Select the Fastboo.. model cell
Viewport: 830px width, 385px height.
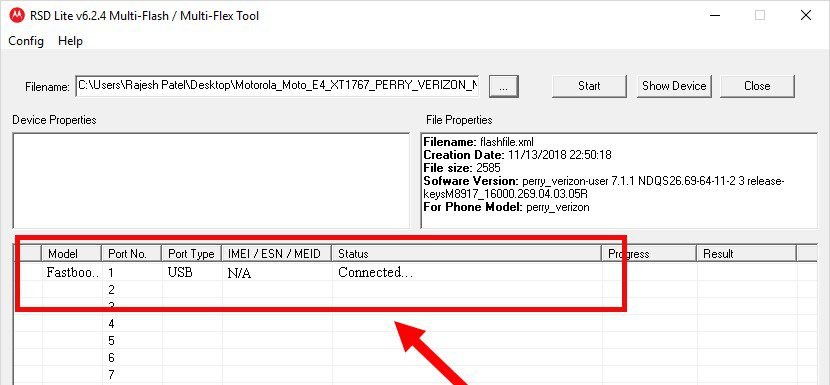pyautogui.click(x=73, y=273)
